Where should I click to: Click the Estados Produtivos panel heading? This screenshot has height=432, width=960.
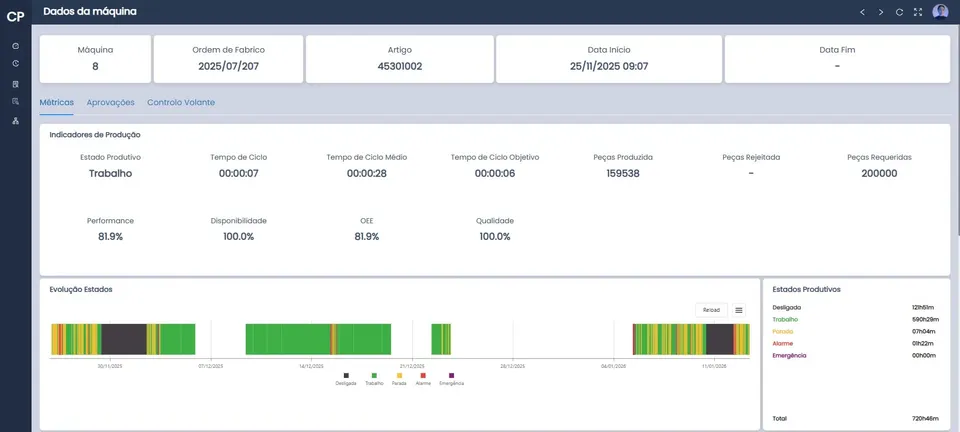(806, 289)
